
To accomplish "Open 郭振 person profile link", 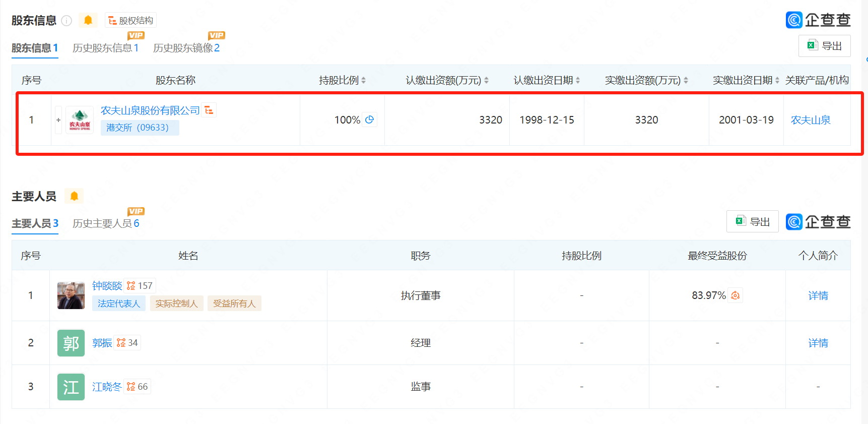I will click(x=102, y=343).
